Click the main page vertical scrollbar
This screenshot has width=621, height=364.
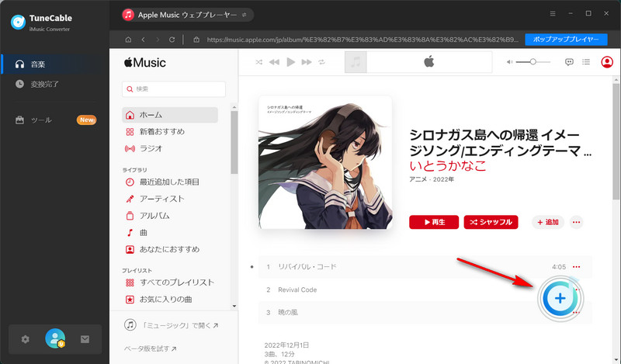616,143
